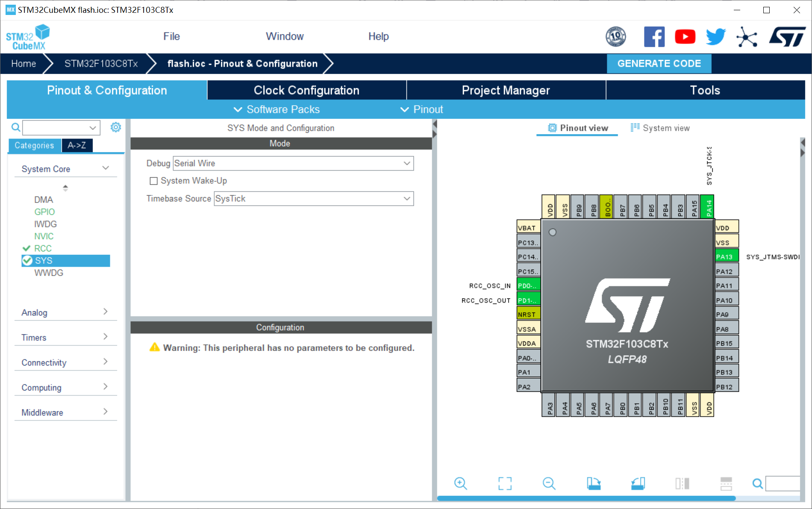Open the Window menu
This screenshot has height=509, width=812.
point(285,37)
